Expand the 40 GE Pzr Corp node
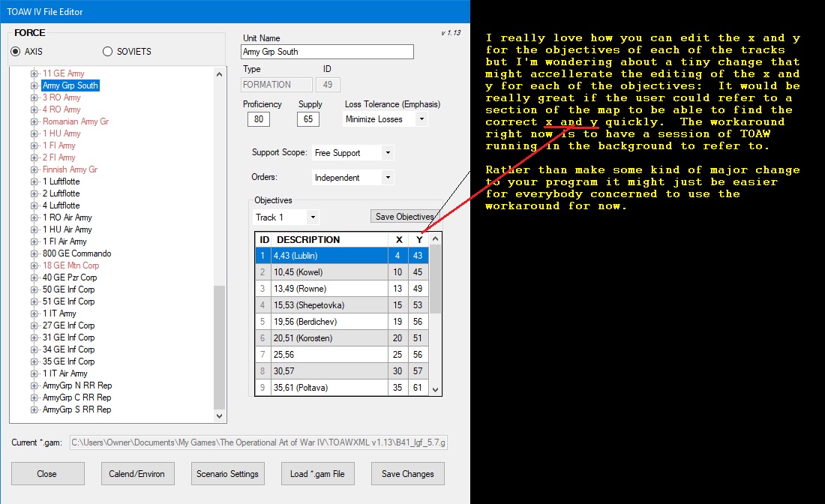This screenshot has height=504, width=825. 34,277
